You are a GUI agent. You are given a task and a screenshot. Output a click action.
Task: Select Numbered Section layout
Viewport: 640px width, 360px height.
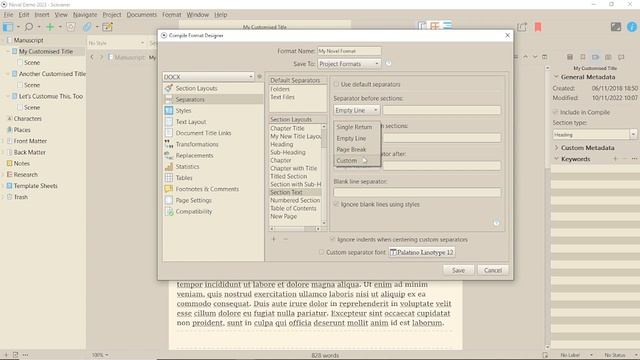(295, 200)
